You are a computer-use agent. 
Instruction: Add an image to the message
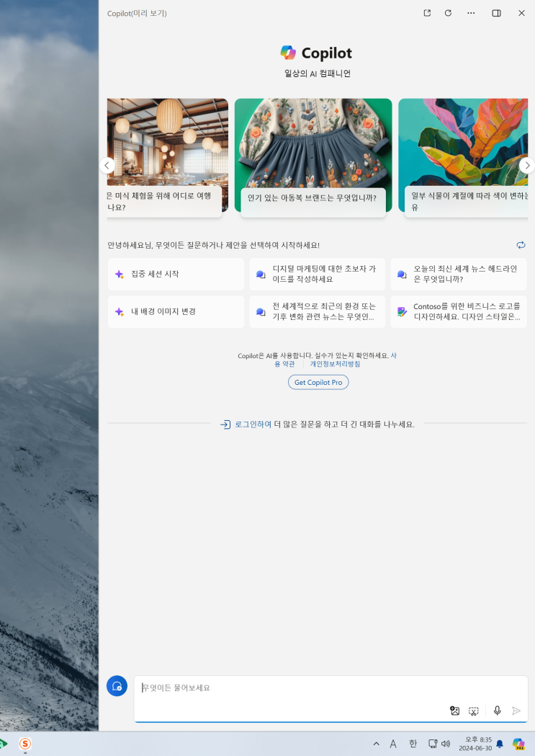(454, 711)
